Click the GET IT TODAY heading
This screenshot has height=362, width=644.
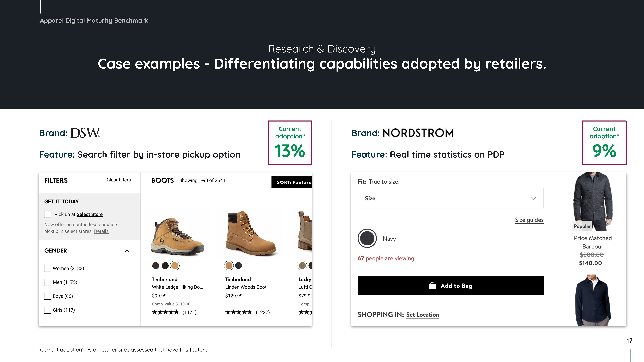61,202
